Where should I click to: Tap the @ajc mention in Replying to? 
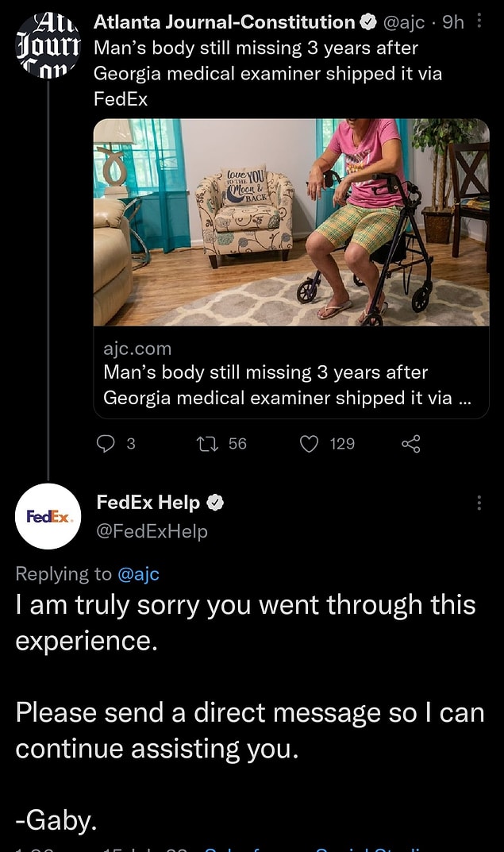pyautogui.click(x=138, y=573)
